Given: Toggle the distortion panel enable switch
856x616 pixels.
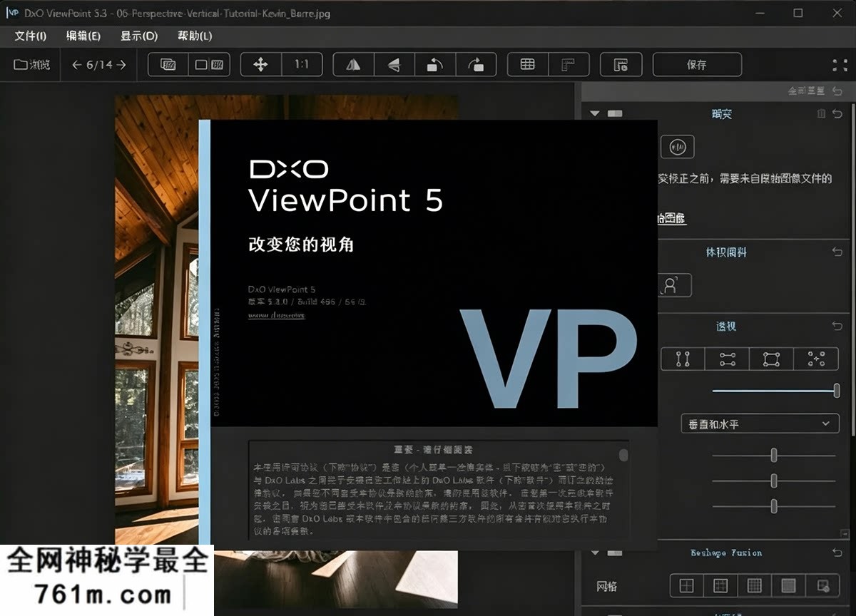Looking at the screenshot, I should click(615, 113).
